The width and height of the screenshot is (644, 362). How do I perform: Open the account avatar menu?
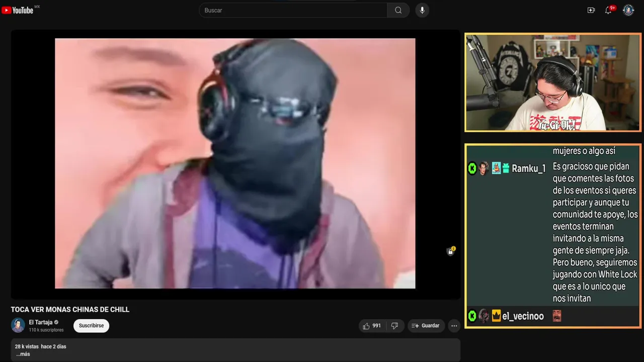click(628, 10)
